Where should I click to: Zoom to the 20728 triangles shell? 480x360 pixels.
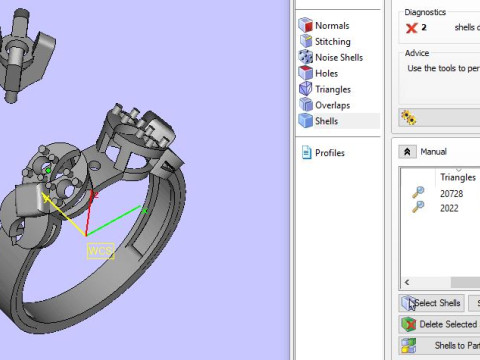coord(418,193)
